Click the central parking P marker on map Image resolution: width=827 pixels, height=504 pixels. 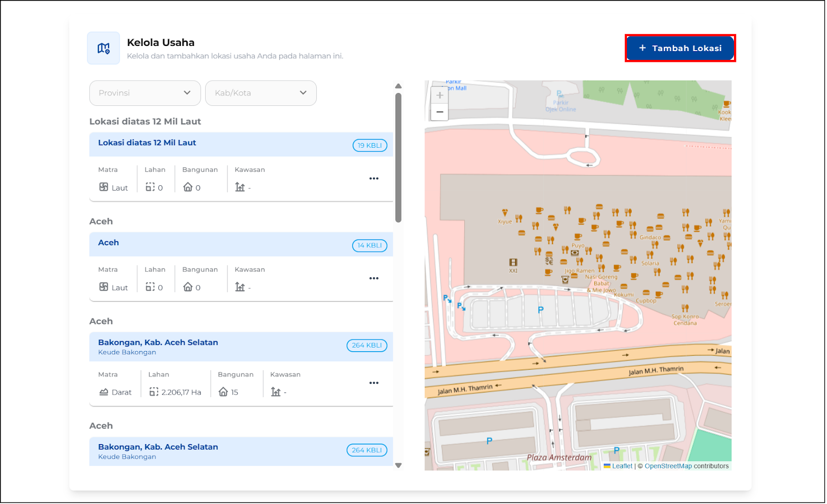541,310
